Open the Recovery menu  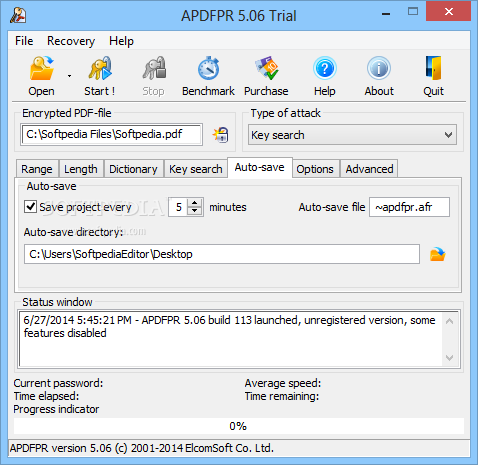pos(71,41)
